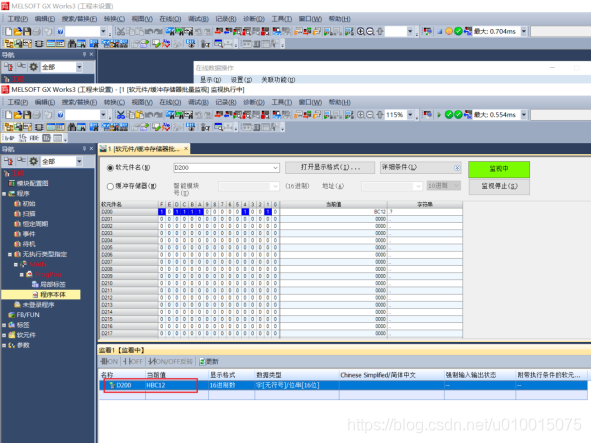Click the New project icon in front toolbar
The height and width of the screenshot is (443, 591).
[8, 115]
